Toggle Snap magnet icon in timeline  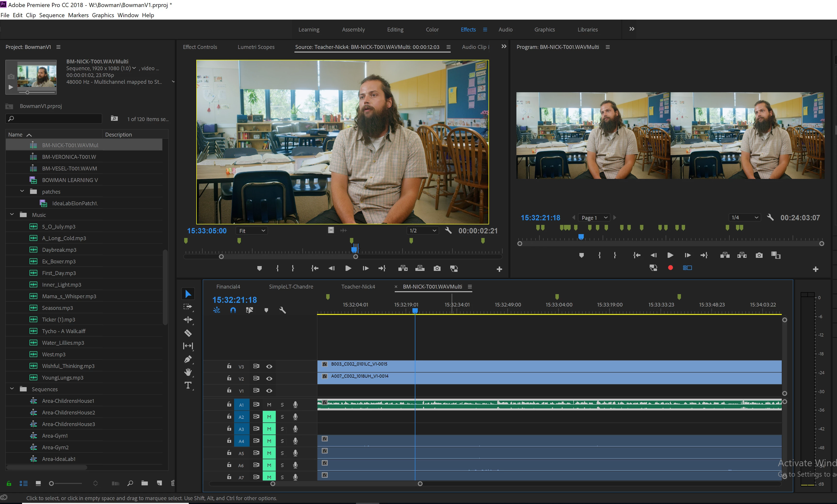coord(233,310)
